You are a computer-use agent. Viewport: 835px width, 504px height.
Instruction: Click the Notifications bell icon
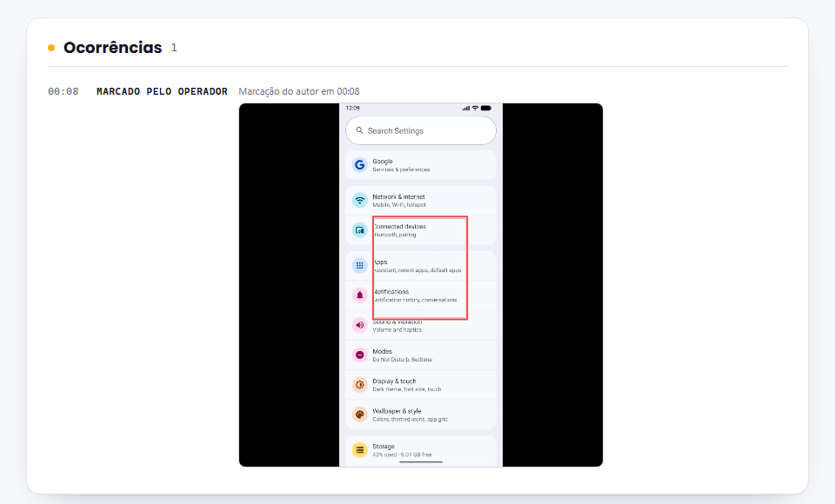[x=360, y=295]
